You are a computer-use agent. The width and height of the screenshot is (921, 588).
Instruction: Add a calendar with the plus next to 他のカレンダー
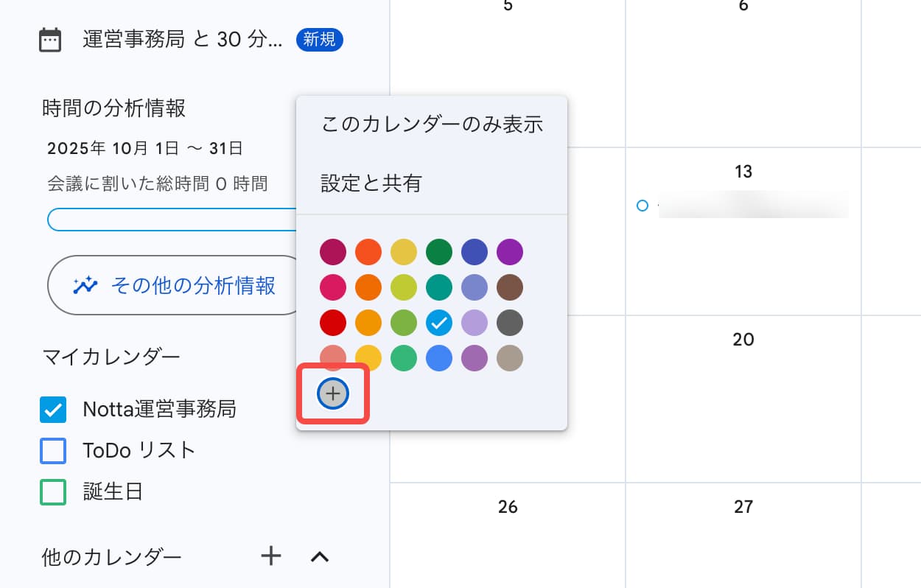point(271,557)
